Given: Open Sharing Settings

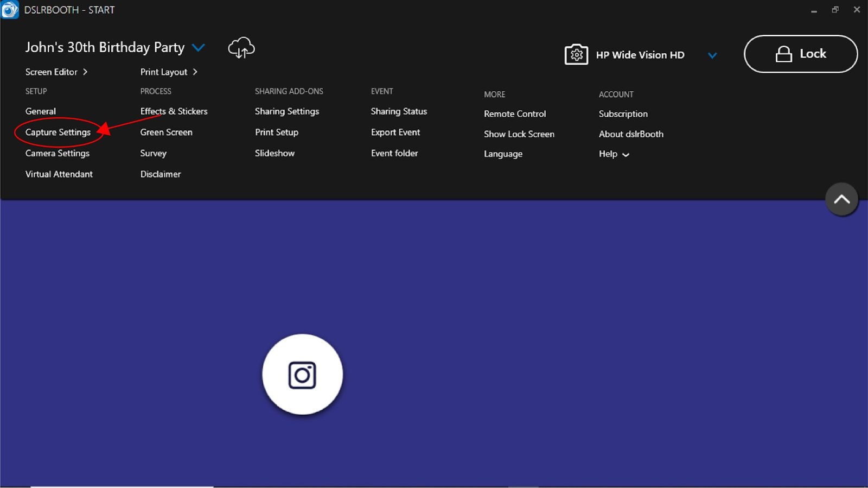Looking at the screenshot, I should tap(287, 111).
